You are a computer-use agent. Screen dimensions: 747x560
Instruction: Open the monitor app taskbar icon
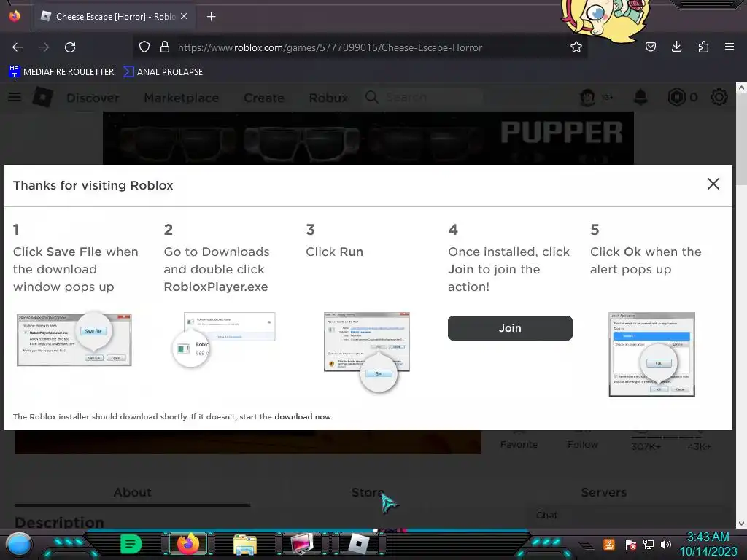tap(302, 544)
